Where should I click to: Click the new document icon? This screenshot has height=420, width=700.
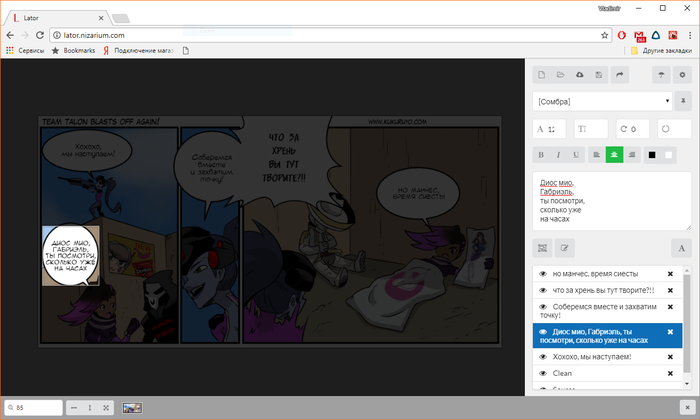(542, 75)
